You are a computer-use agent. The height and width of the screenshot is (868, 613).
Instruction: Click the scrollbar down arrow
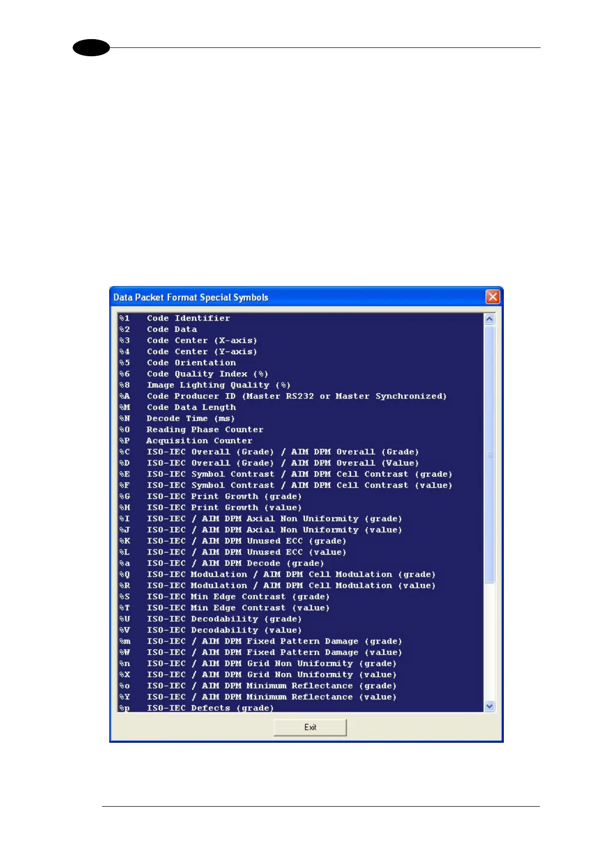pyautogui.click(x=489, y=706)
